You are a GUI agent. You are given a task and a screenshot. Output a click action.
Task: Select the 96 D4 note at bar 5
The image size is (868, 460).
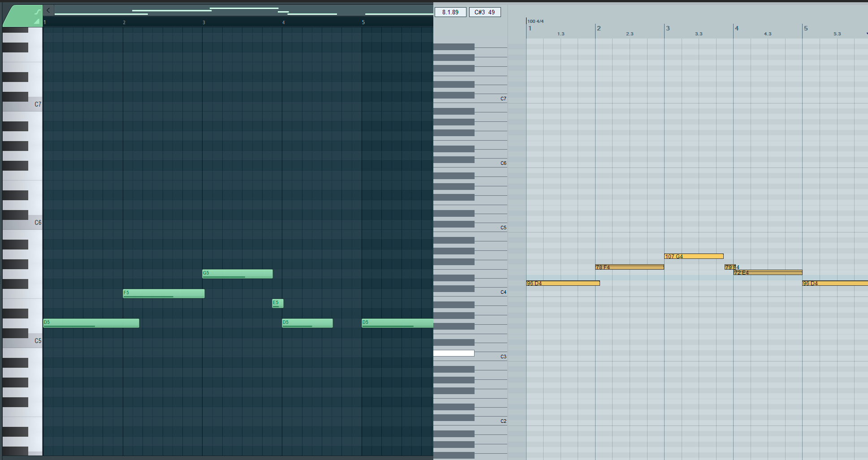(x=835, y=283)
